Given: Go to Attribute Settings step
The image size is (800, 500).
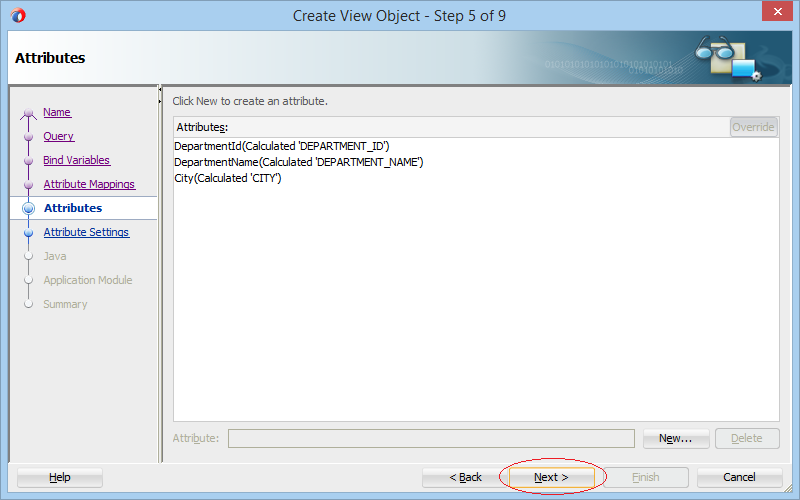Looking at the screenshot, I should (86, 232).
